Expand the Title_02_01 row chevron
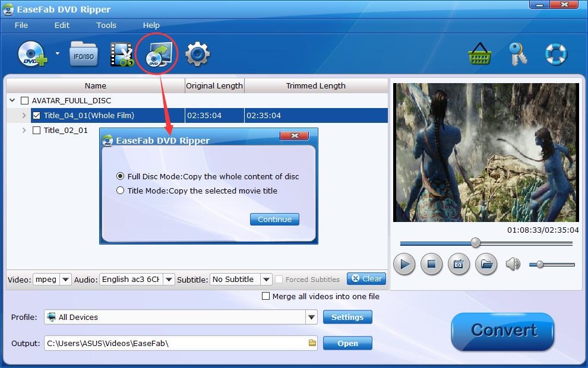This screenshot has height=368, width=588. pyautogui.click(x=24, y=131)
